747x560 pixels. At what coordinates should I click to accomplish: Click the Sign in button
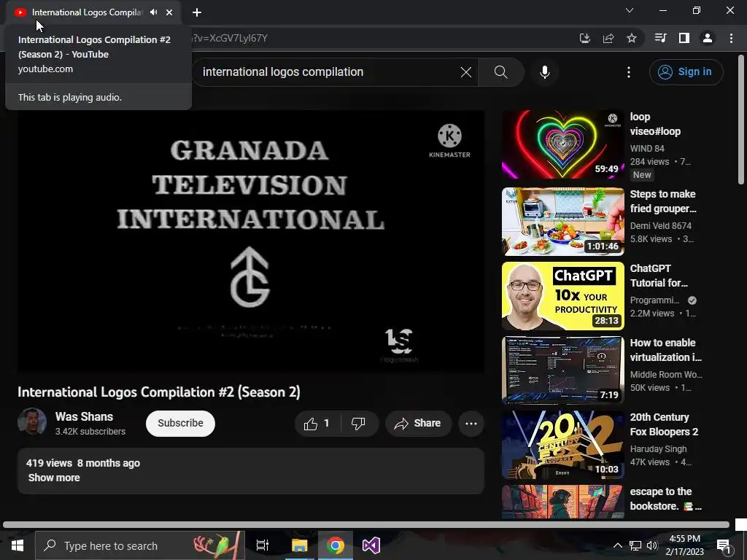click(686, 72)
